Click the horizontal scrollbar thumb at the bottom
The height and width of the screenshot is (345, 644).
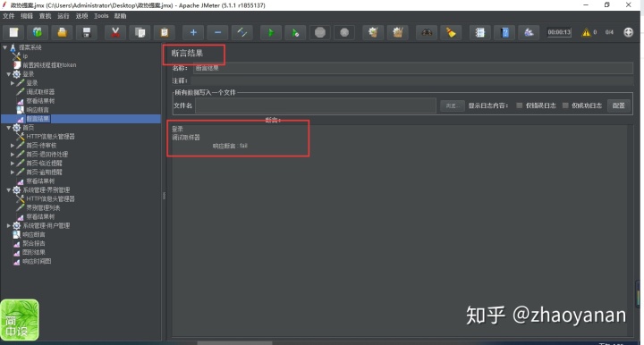(x=234, y=342)
